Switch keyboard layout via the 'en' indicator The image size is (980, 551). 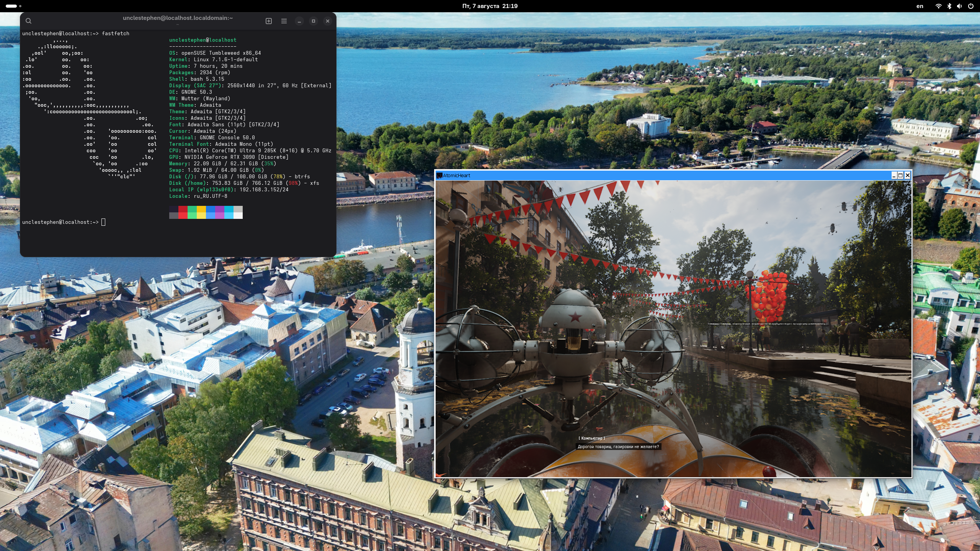[x=920, y=6]
